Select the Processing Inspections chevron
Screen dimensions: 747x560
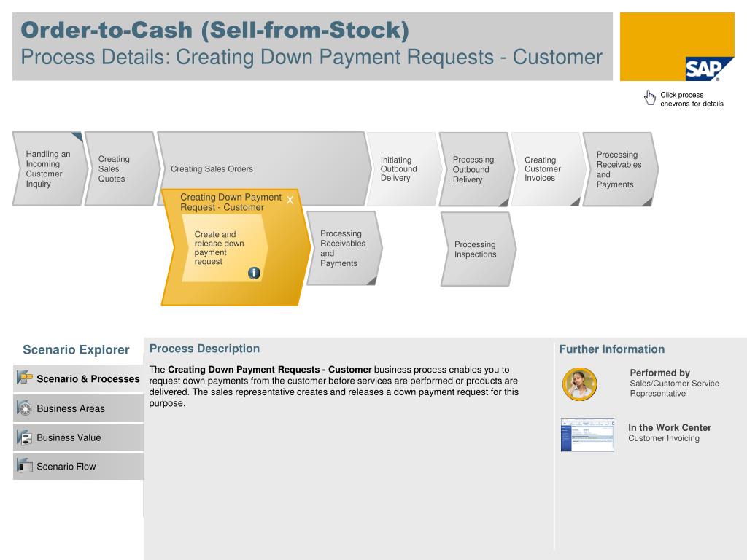pyautogui.click(x=479, y=249)
